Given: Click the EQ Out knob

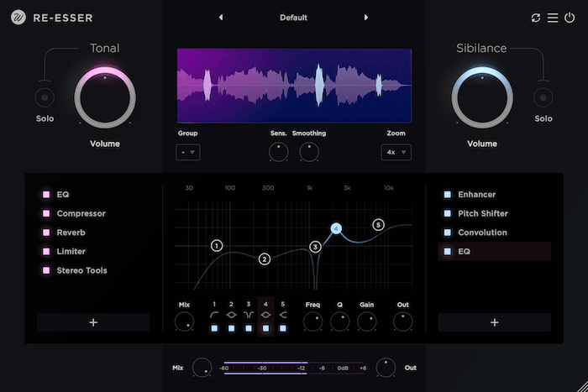Looking at the screenshot, I should pos(402,322).
